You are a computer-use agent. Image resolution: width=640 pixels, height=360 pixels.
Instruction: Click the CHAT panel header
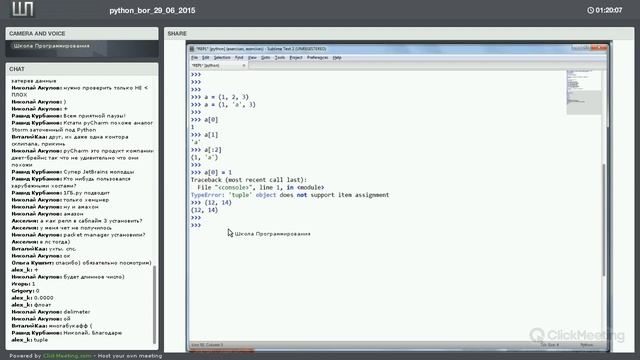click(x=82, y=69)
